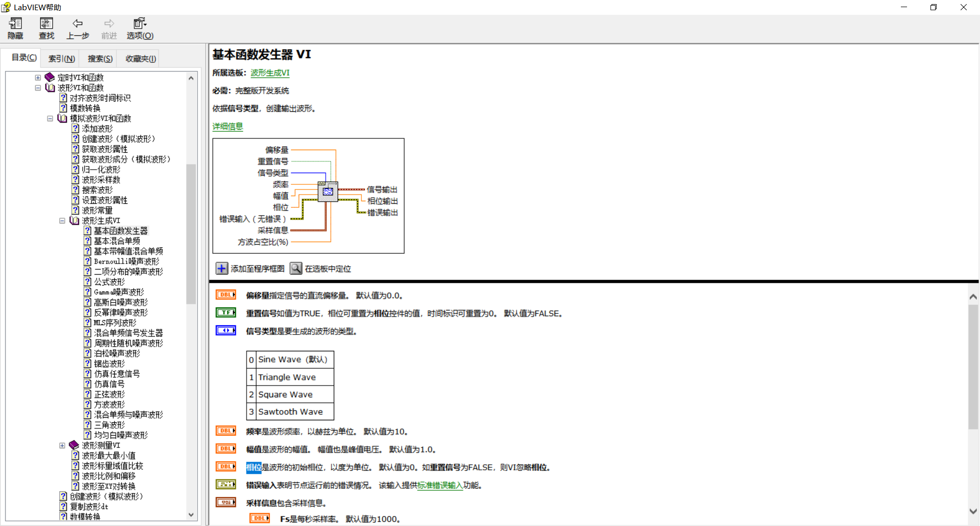
Task: Click the help page icon of 基本函数发生器
Action: point(88,230)
